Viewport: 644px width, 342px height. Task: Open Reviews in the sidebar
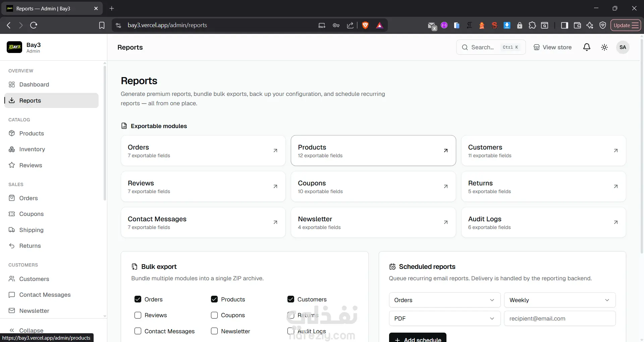[51, 165]
